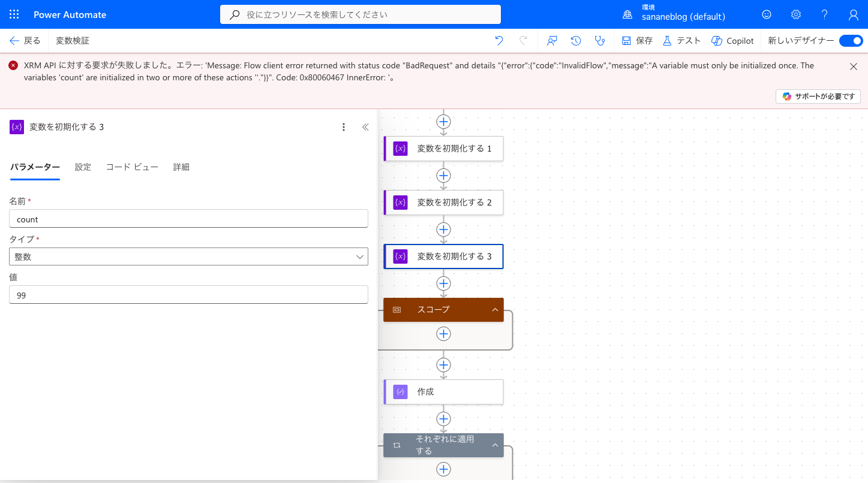868x483 pixels.
Task: Collapse the それぞれに適用する block chevron
Action: (495, 445)
